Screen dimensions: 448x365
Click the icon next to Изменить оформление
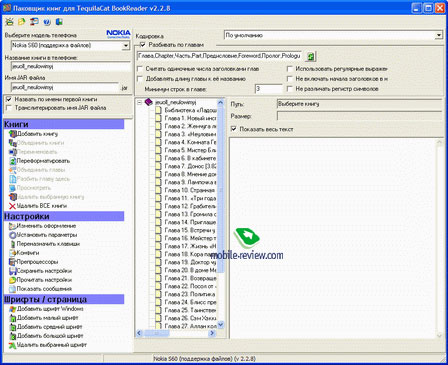pyautogui.click(x=13, y=226)
